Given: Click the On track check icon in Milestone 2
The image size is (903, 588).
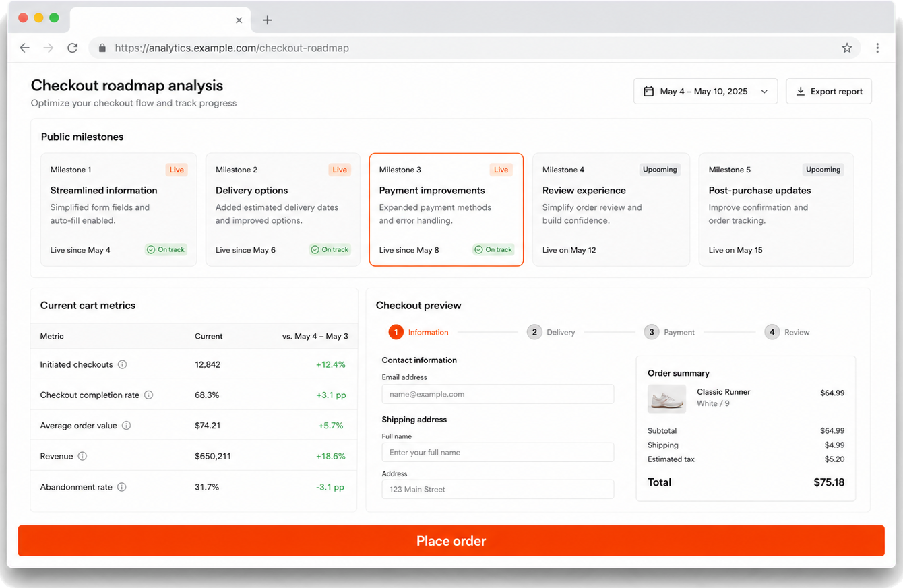Looking at the screenshot, I should pyautogui.click(x=315, y=249).
